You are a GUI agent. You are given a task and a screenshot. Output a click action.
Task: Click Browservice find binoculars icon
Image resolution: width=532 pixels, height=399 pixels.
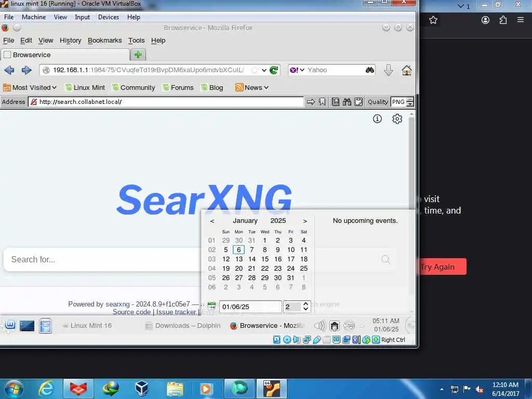tap(347, 102)
